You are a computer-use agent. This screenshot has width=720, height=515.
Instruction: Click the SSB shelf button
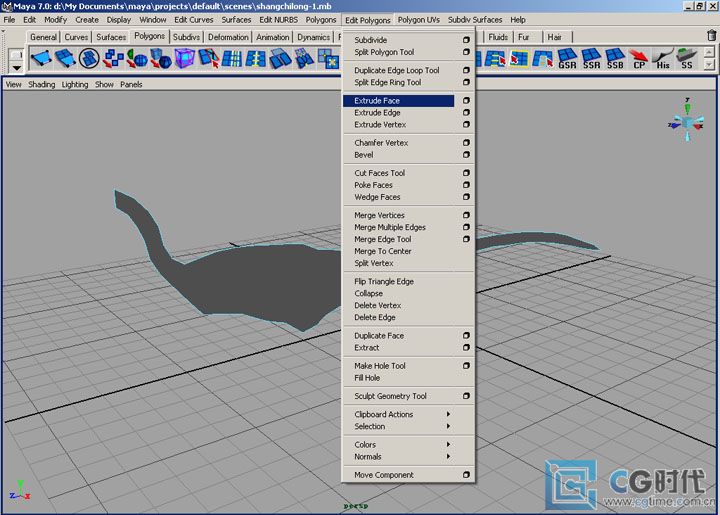point(615,59)
